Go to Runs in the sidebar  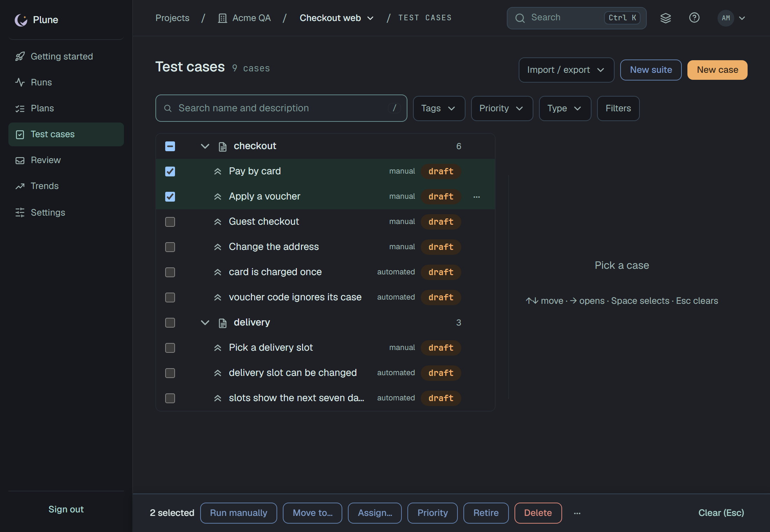(66, 82)
